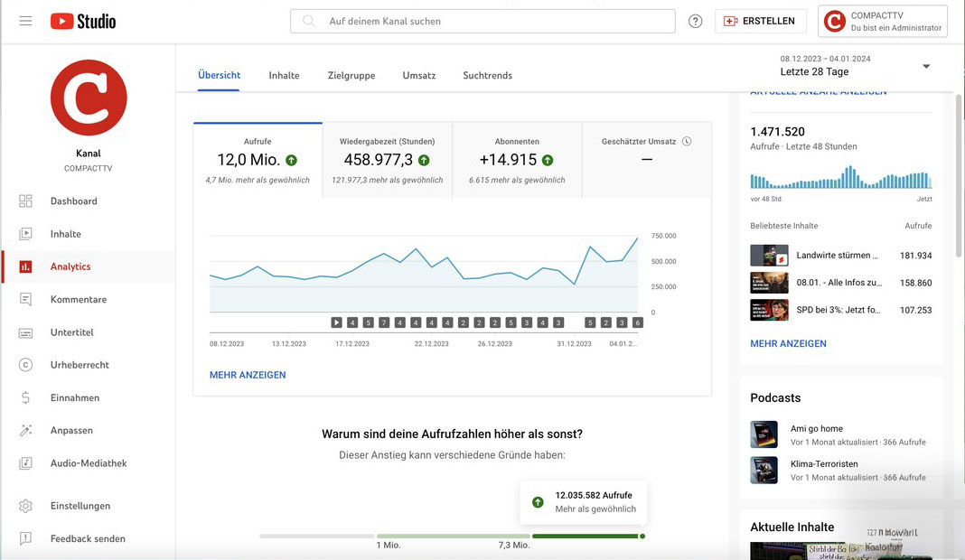Image resolution: width=965 pixels, height=560 pixels.
Task: Open the Klima-Terroristen podcast thumbnail
Action: [x=764, y=471]
